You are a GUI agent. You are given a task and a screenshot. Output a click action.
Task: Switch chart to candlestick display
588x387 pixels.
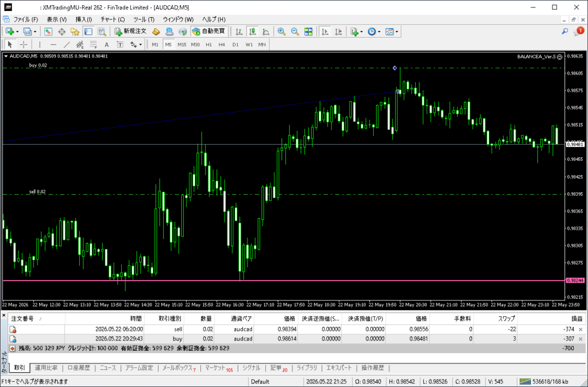(253, 32)
